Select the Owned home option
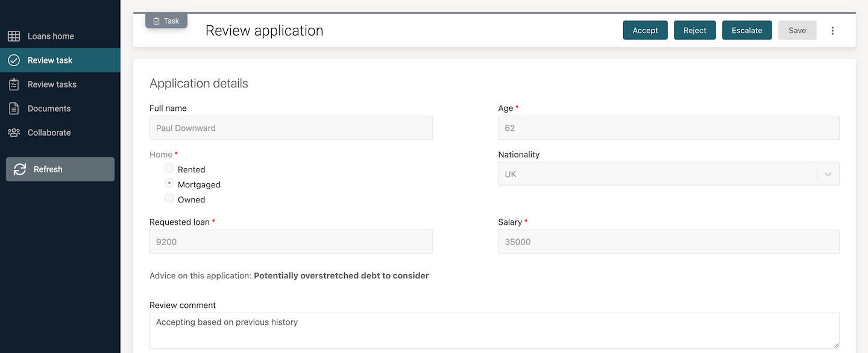868x353 pixels. click(169, 198)
